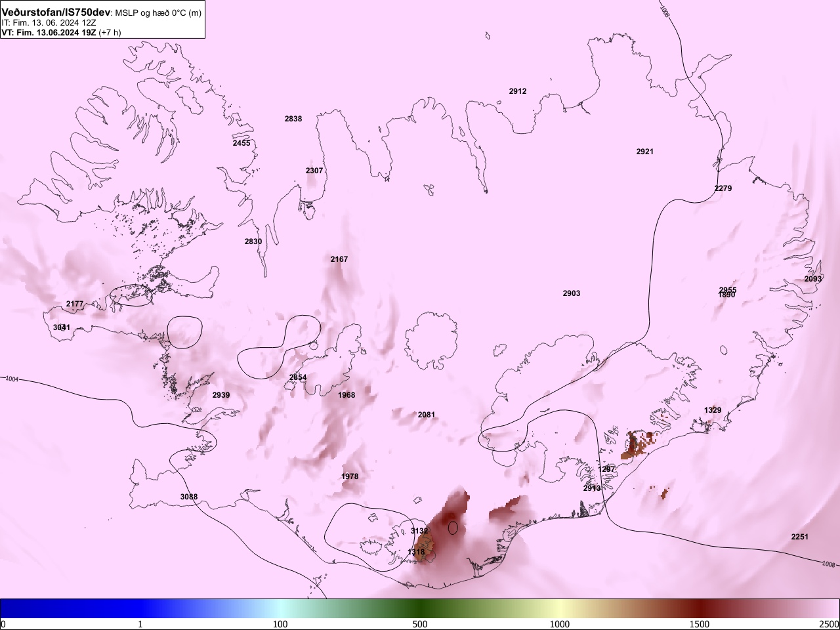Click the 2921 value in the northeast
This screenshot has width=840, height=630.
(645, 152)
